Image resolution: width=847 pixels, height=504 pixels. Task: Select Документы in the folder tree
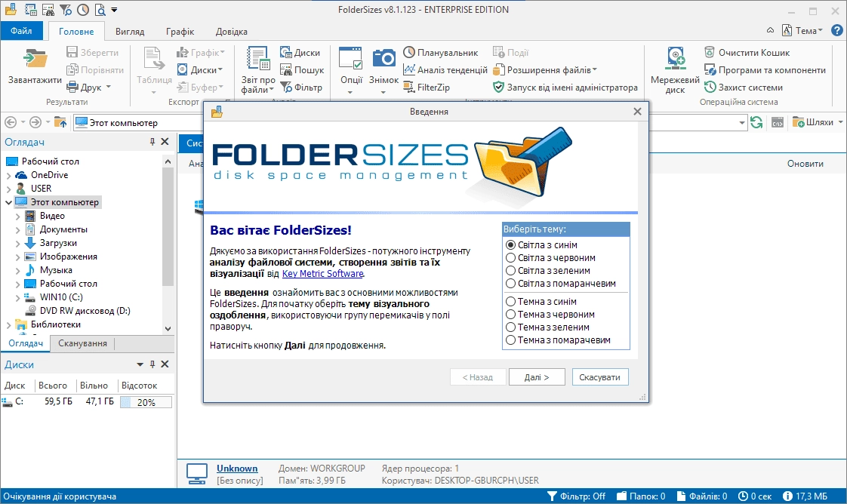(x=63, y=229)
